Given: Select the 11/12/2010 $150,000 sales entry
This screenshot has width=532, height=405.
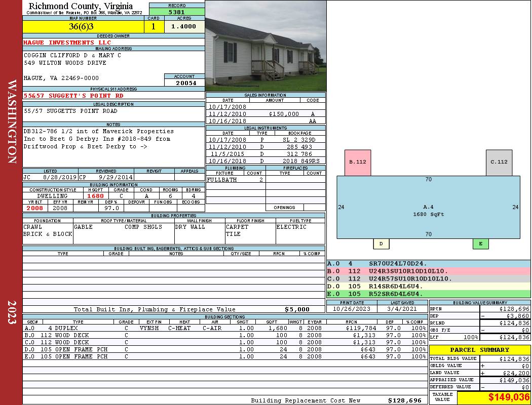Looking at the screenshot, I should pos(265,114).
